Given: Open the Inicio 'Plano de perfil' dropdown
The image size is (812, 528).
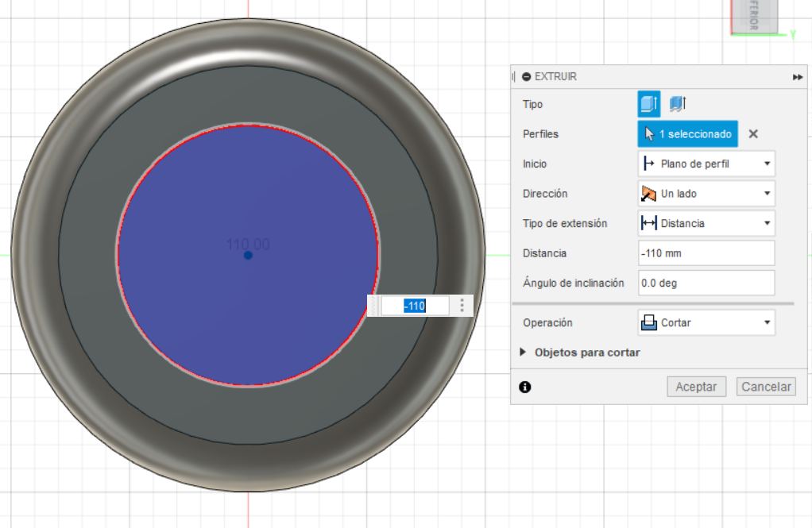Looking at the screenshot, I should [706, 164].
